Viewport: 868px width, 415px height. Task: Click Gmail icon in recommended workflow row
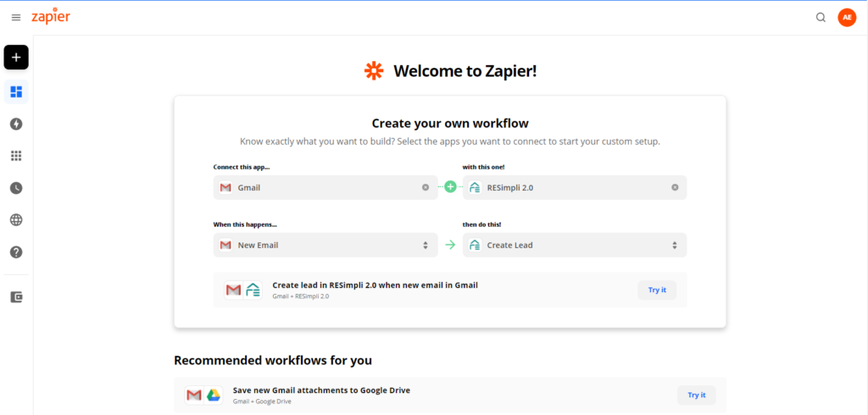tap(194, 395)
